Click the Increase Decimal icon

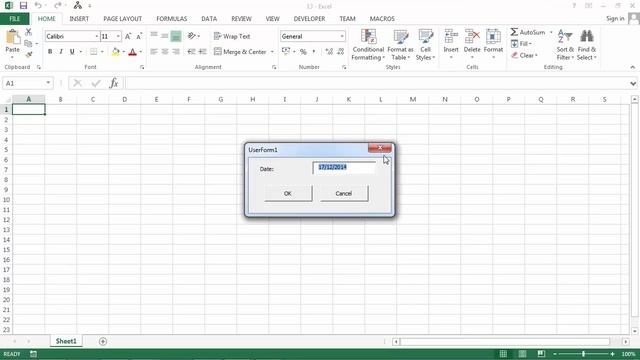tap(329, 52)
